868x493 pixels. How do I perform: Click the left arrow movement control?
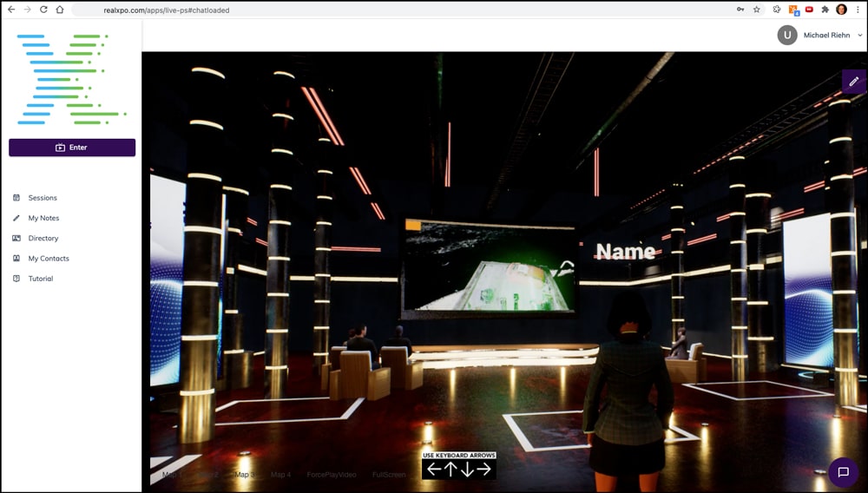pyautogui.click(x=435, y=470)
